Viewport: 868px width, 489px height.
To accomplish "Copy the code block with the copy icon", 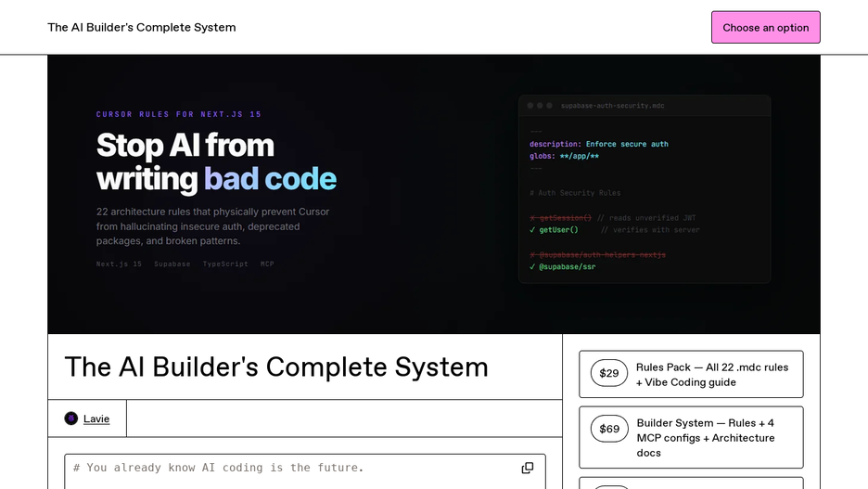I will [528, 468].
